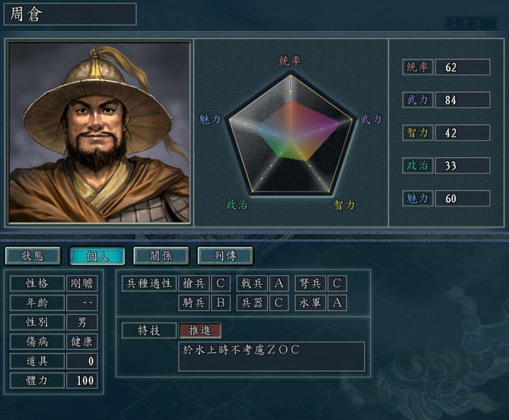Click the 體力 value field showing 100
509x420 pixels.
[x=82, y=380]
